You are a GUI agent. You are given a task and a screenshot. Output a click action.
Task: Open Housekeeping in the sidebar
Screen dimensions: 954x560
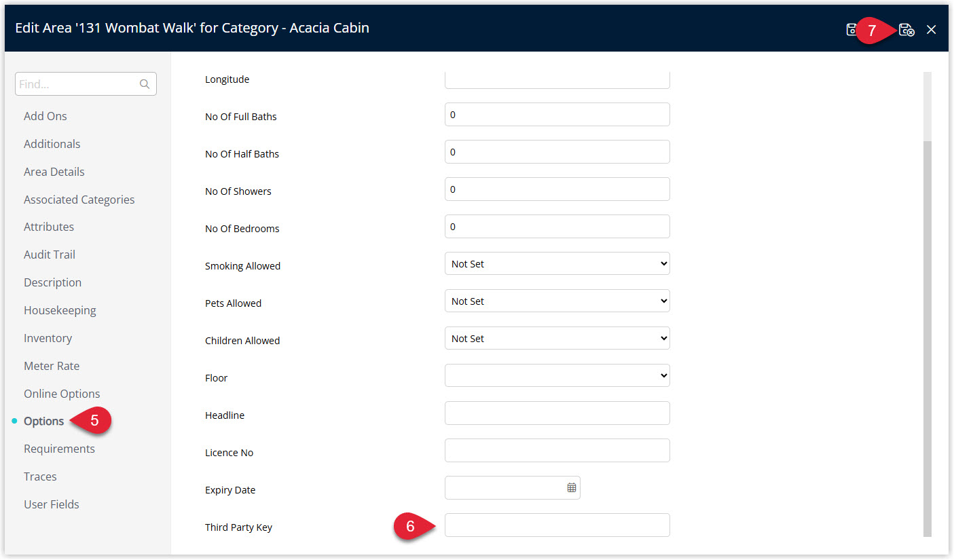(x=60, y=310)
